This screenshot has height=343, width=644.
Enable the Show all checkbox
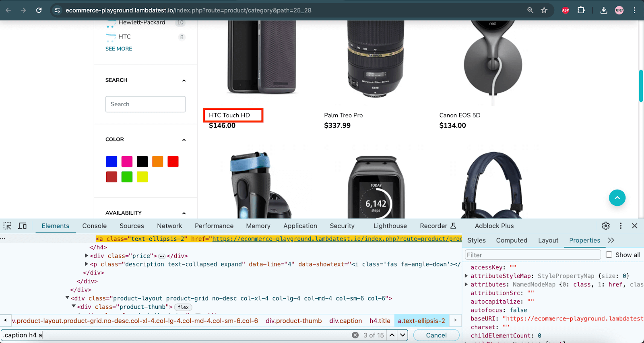[609, 255]
